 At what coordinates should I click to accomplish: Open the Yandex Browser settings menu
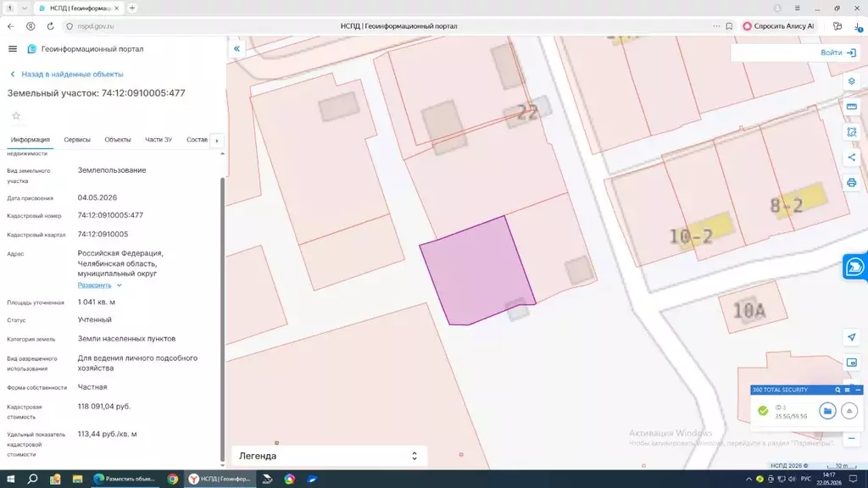point(797,8)
